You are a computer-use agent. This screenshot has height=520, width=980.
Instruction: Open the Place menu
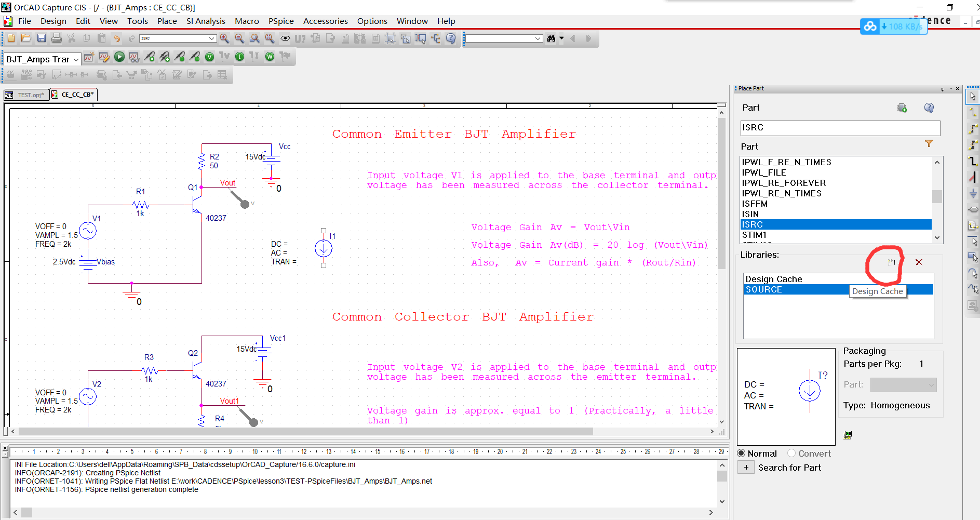tap(167, 21)
